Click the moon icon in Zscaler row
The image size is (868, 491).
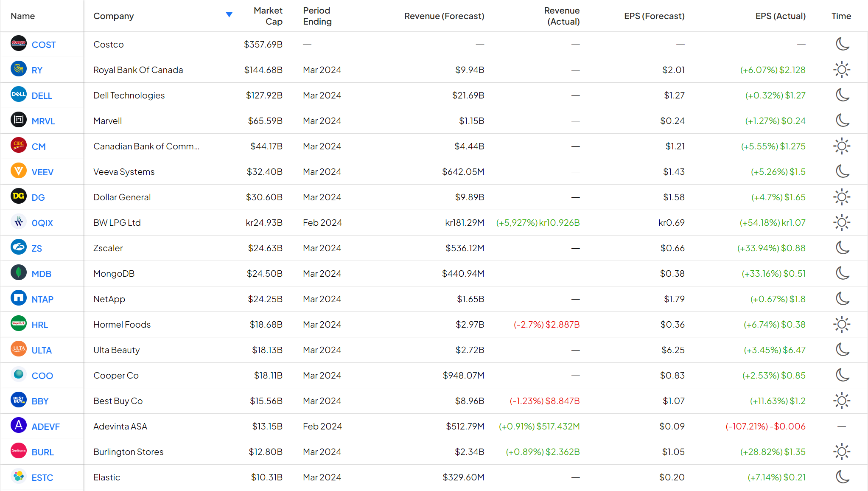(x=842, y=248)
